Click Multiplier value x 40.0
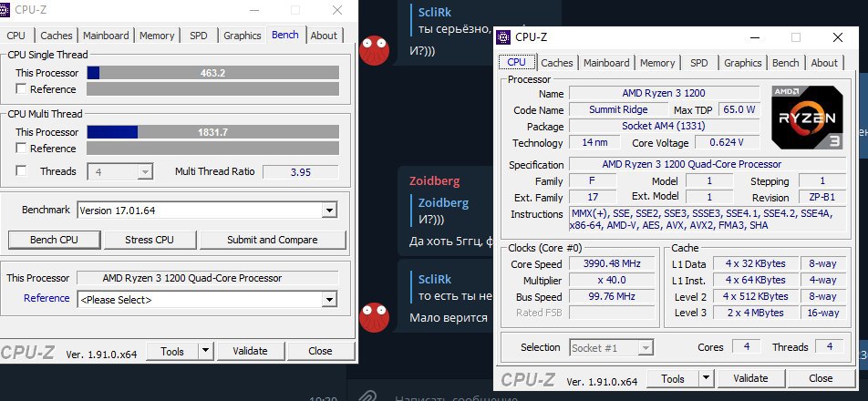868x401 pixels. coord(612,280)
